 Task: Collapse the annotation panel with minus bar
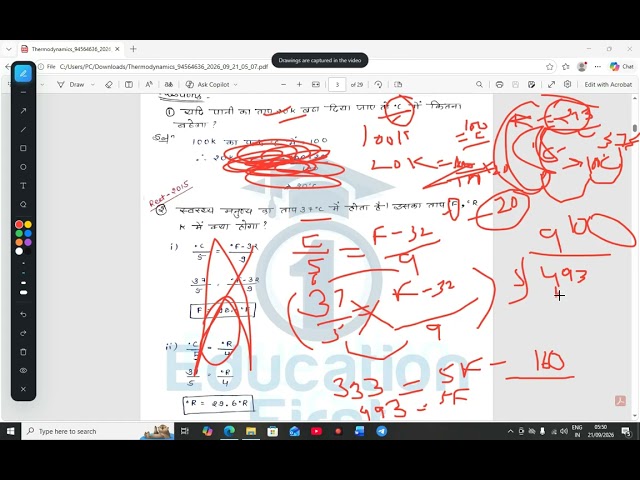[23, 92]
